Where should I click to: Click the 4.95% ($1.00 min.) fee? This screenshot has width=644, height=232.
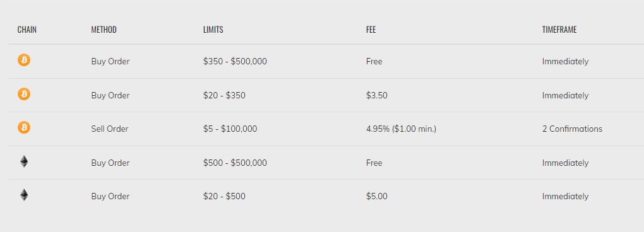pyautogui.click(x=402, y=129)
